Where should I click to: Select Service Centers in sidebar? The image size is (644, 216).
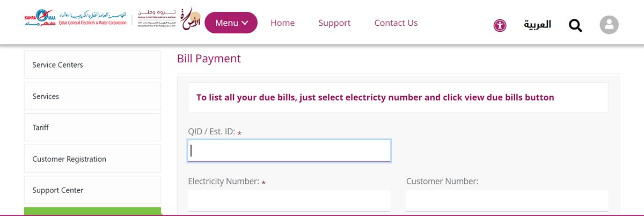click(x=92, y=64)
